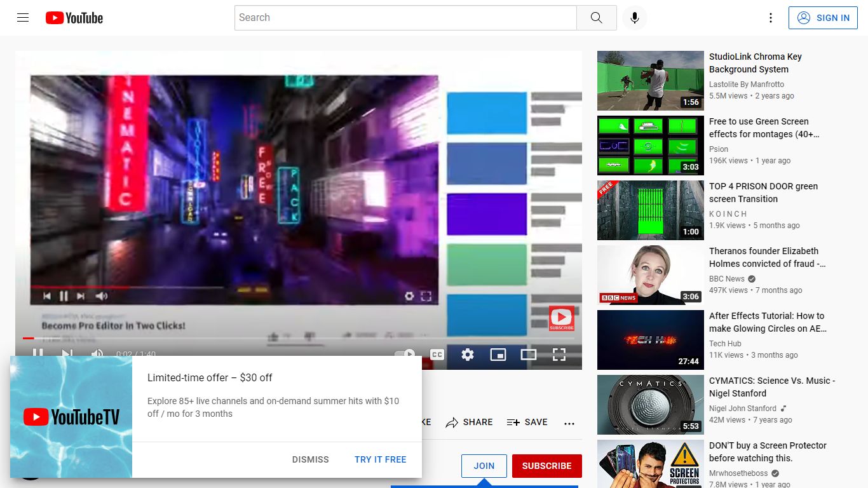Click the YouTubeTV promo image
This screenshot has height=488, width=868.
pos(71,417)
